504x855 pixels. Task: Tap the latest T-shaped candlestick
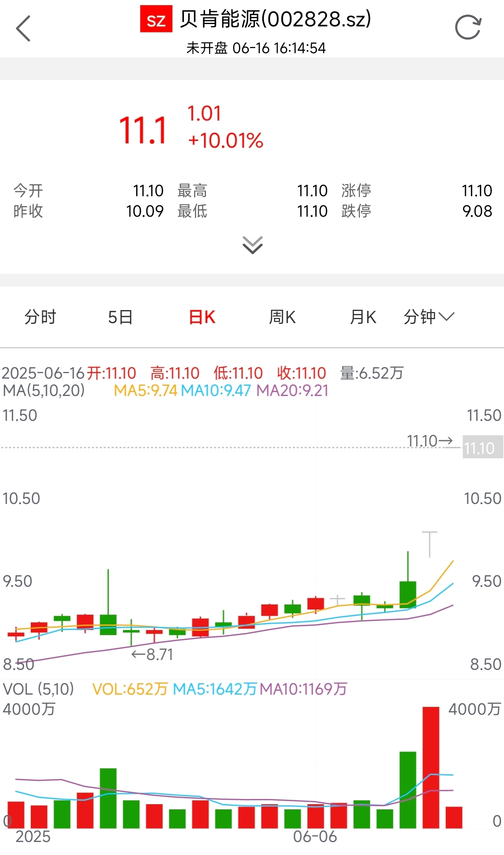point(430,544)
